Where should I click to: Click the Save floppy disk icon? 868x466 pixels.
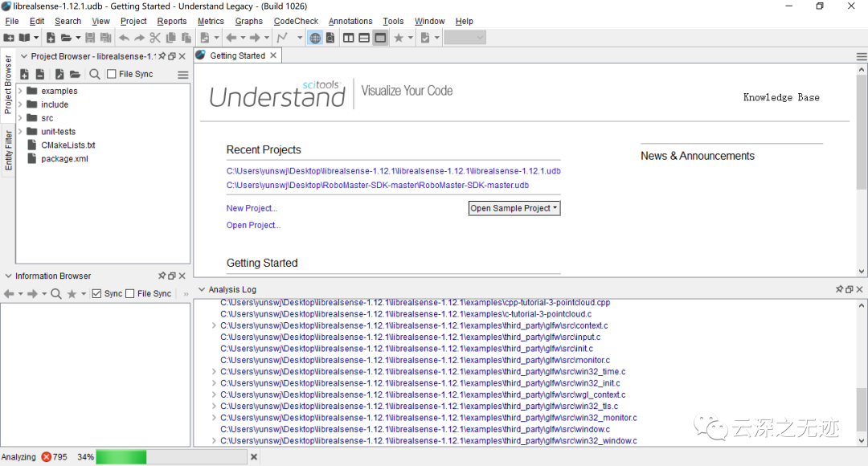tap(90, 38)
